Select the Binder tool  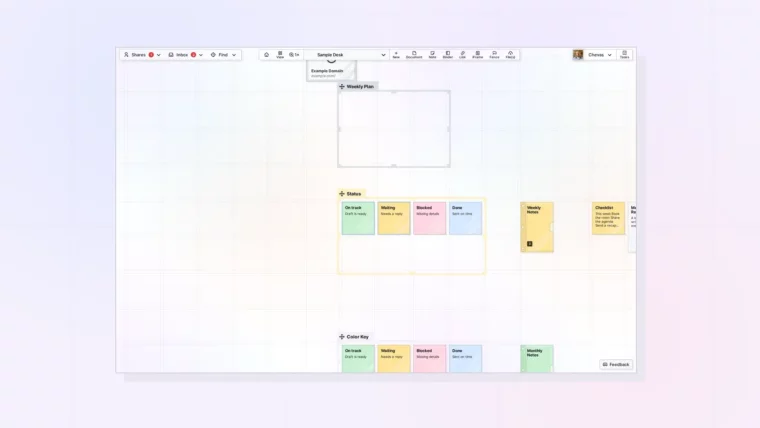click(x=447, y=55)
